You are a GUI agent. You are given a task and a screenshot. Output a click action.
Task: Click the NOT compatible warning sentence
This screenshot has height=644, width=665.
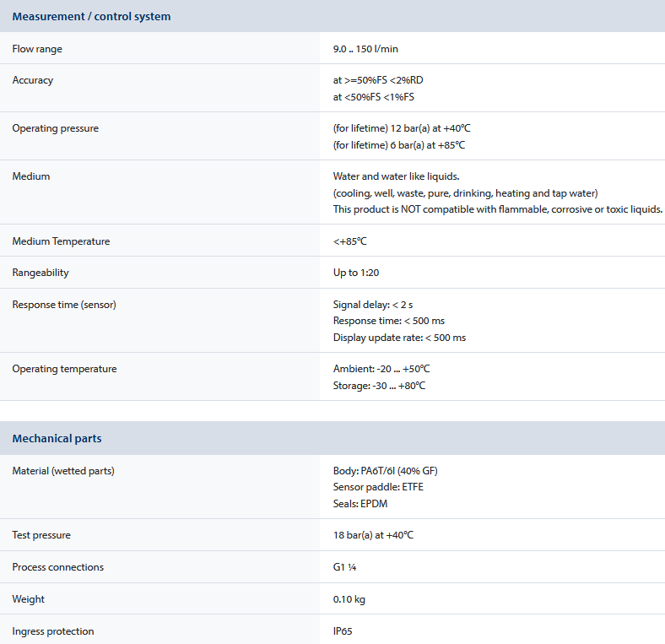pos(497,209)
